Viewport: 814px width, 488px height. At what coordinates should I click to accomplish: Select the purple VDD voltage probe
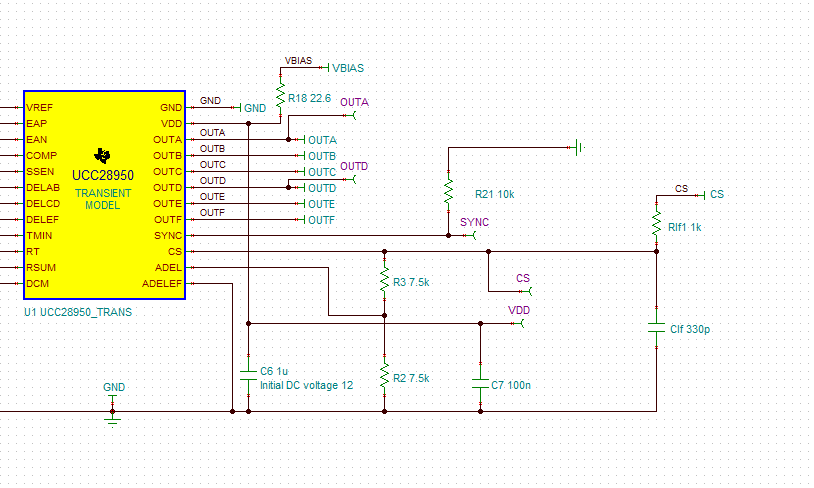(x=519, y=316)
